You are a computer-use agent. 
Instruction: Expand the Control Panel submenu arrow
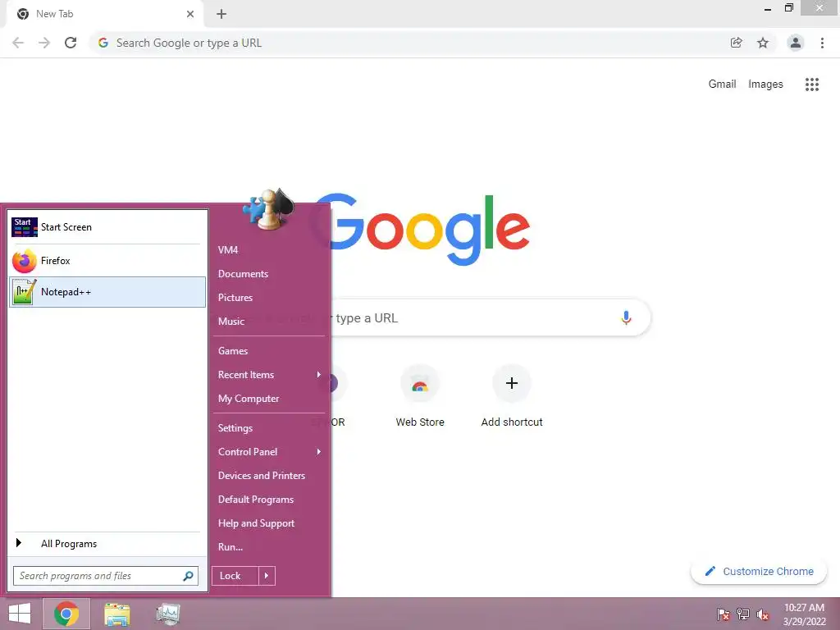pyautogui.click(x=318, y=452)
